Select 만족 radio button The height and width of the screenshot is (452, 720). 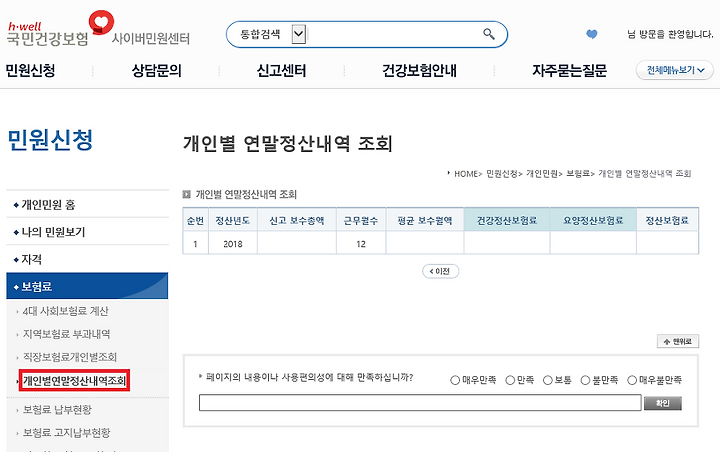510,380
